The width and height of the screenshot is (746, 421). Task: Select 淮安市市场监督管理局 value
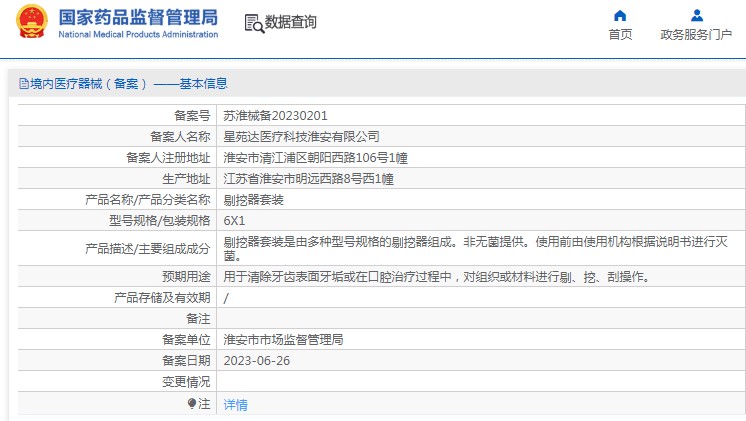(283, 340)
